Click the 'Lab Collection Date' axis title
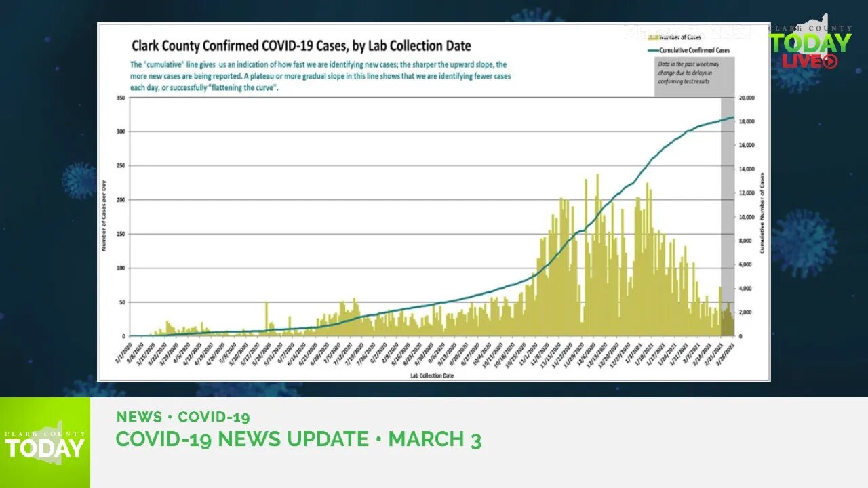 [432, 375]
